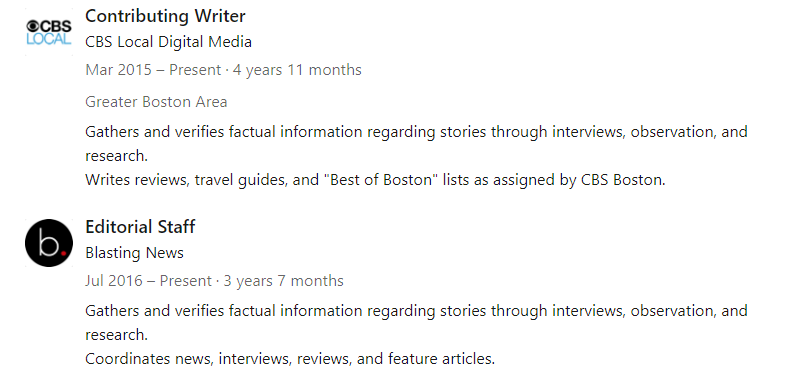
Task: Open the Blasting News company name
Action: [x=135, y=253]
